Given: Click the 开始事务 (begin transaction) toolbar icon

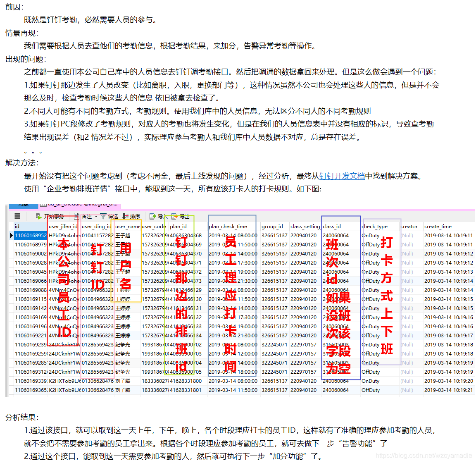Looking at the screenshot, I should [x=38, y=216].
